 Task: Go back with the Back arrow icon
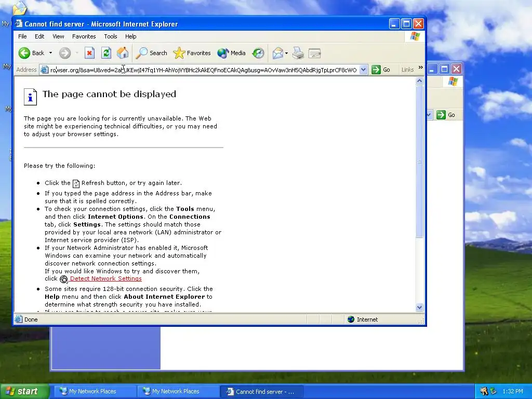24,53
